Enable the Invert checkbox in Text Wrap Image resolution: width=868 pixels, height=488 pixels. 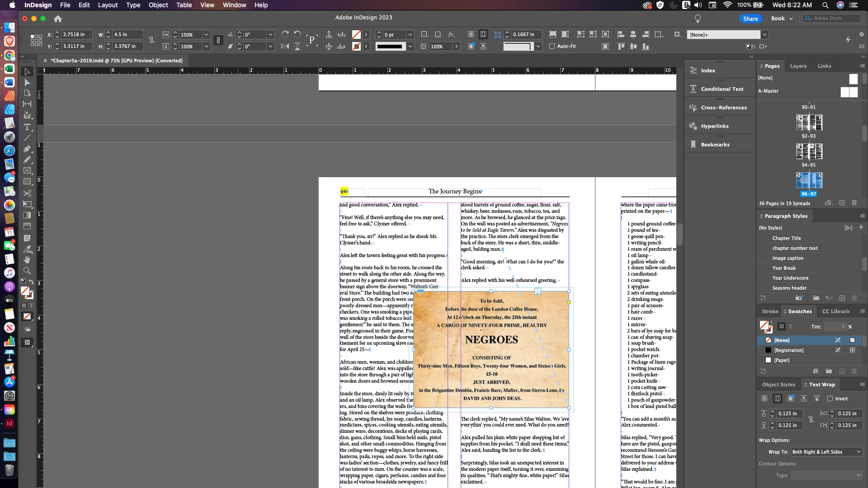(x=830, y=399)
